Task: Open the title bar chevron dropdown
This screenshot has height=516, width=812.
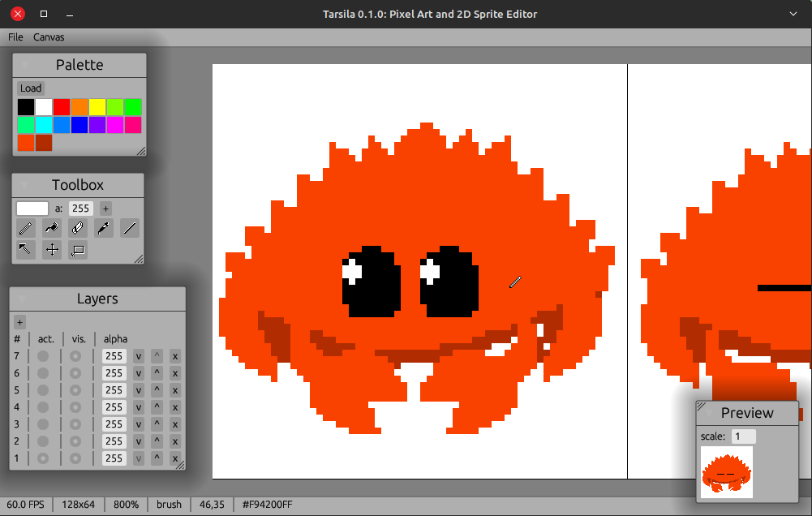Action: pos(793,14)
